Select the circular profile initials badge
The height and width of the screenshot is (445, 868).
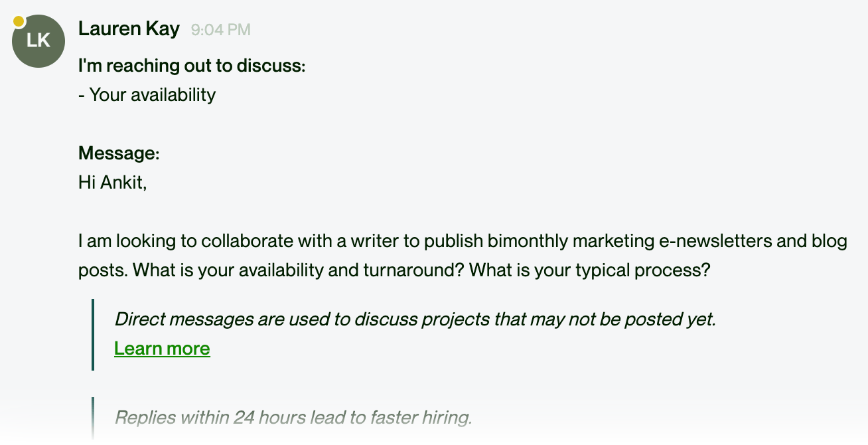[38, 41]
